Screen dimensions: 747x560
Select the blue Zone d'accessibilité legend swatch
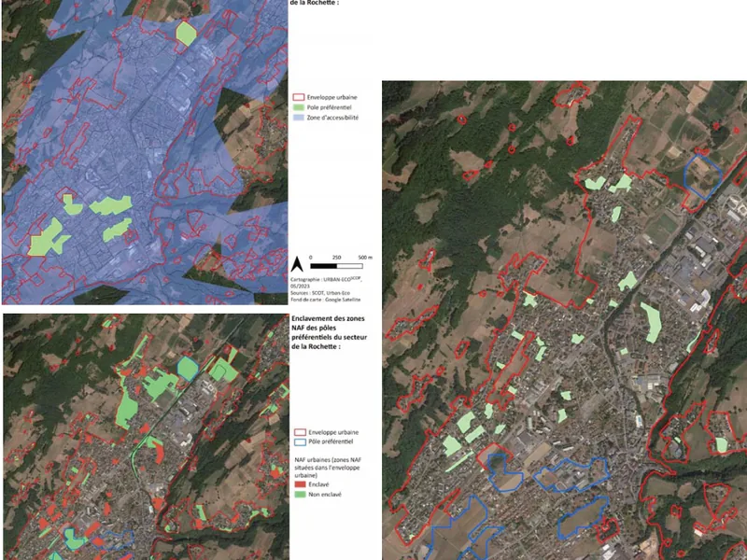click(x=298, y=118)
